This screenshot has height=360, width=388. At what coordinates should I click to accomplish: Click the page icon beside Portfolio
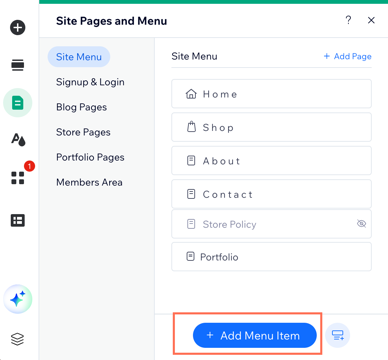pos(190,257)
